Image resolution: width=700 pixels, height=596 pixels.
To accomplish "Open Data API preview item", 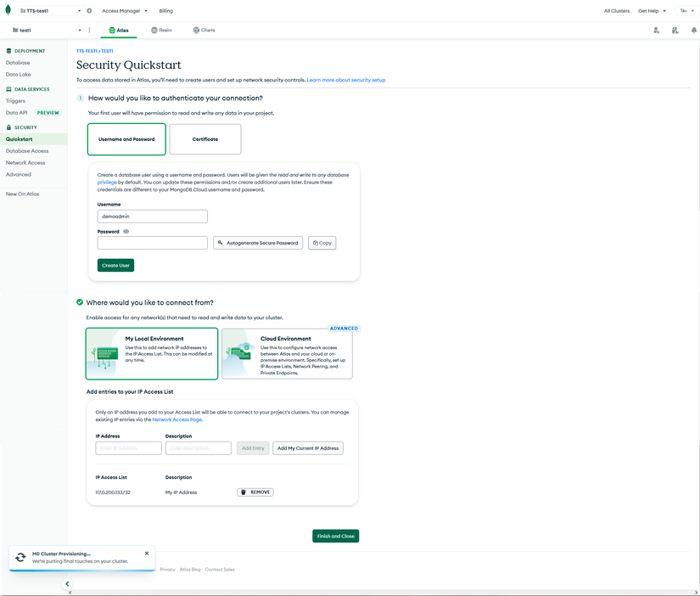I will [32, 113].
